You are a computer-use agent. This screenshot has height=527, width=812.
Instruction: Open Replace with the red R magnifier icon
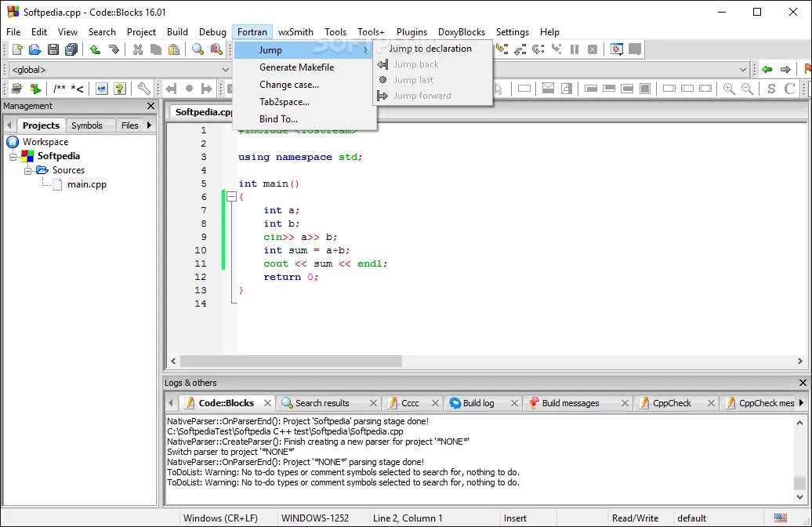(216, 49)
